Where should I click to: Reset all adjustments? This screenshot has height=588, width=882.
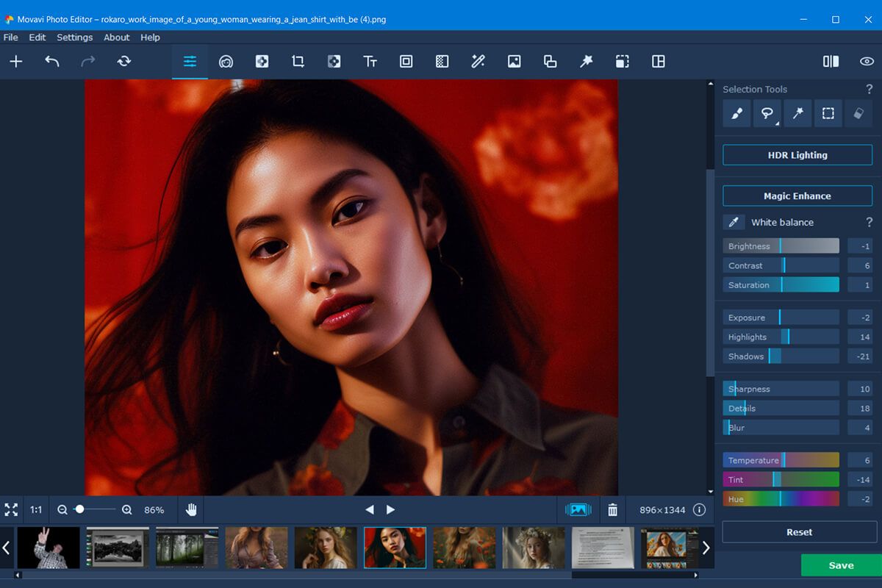799,532
